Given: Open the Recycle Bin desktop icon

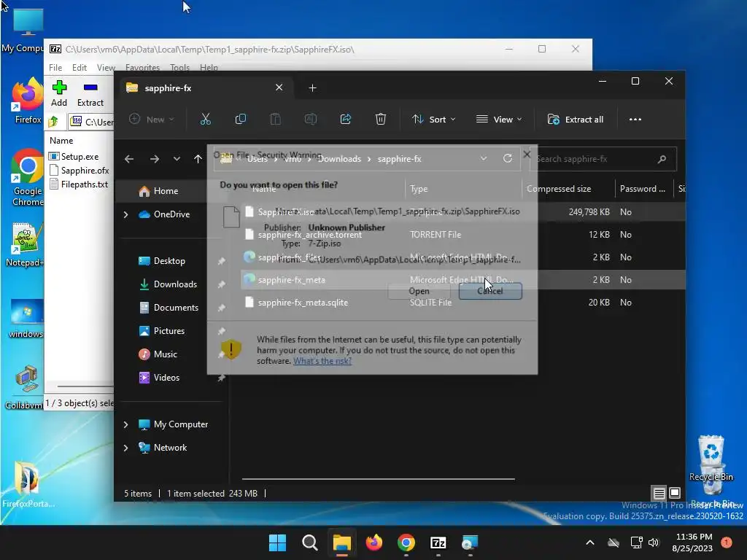Looking at the screenshot, I should [x=711, y=458].
